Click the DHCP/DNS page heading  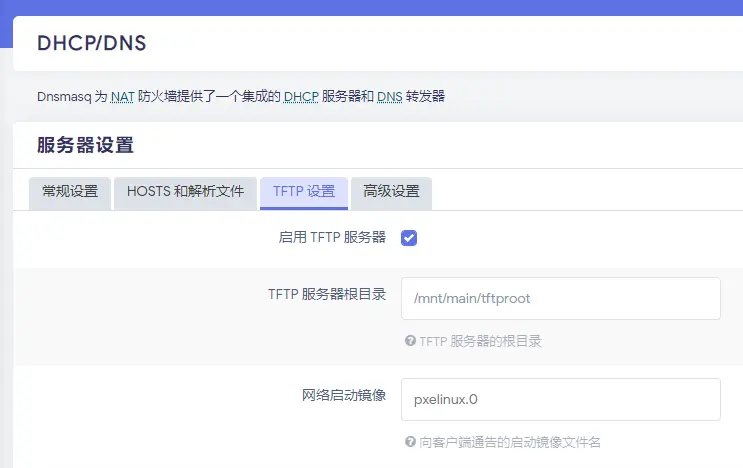click(x=91, y=44)
